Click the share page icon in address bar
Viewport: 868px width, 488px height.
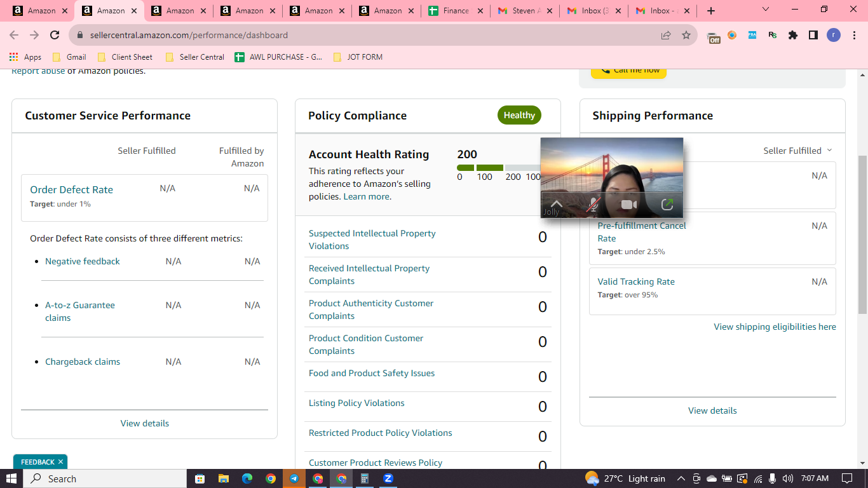(666, 35)
